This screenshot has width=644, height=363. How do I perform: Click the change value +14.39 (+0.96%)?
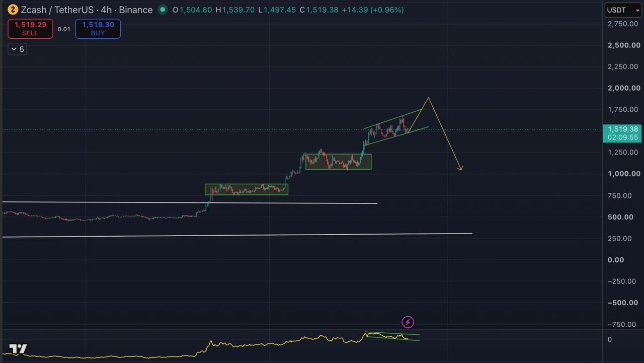373,10
